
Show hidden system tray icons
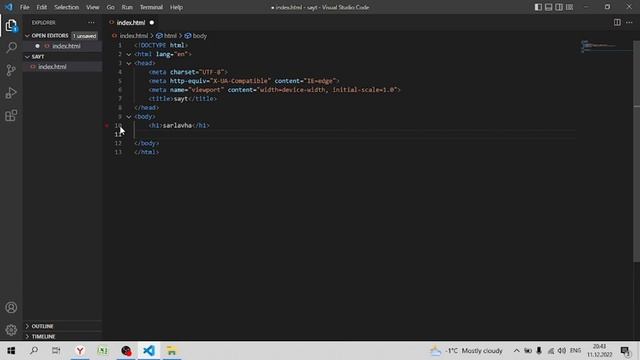516,351
